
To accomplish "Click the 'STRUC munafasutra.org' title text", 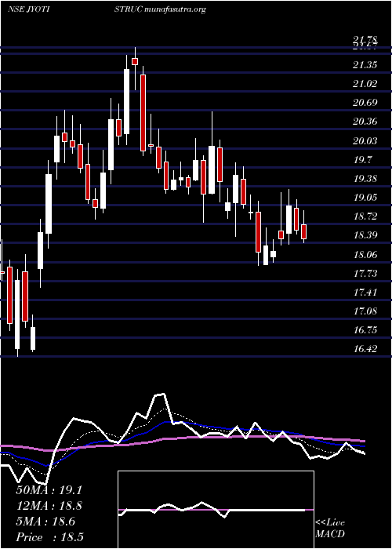I will click(159, 9).
